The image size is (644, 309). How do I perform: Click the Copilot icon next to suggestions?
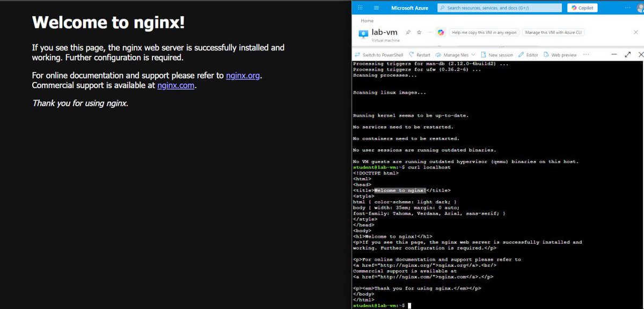(441, 32)
